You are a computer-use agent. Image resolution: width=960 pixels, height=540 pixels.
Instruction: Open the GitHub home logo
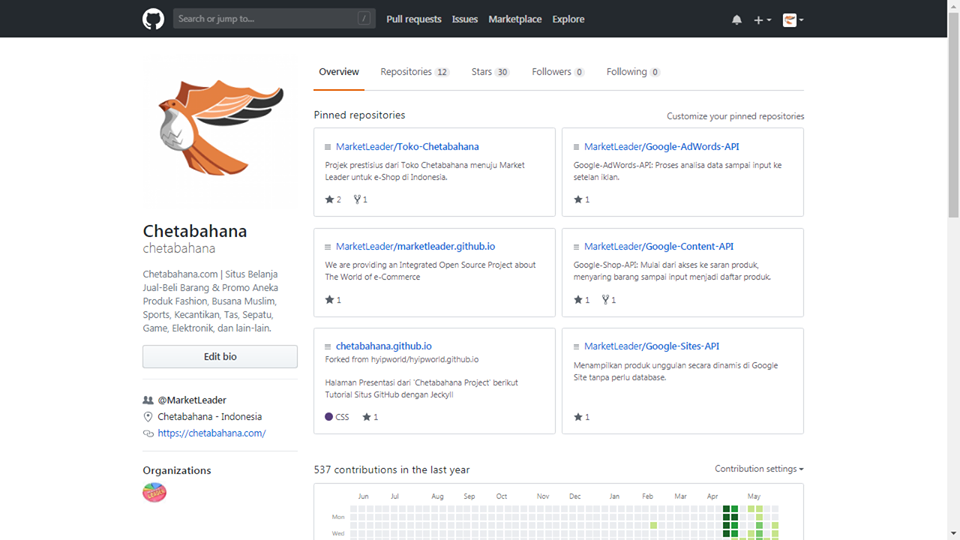click(x=153, y=19)
